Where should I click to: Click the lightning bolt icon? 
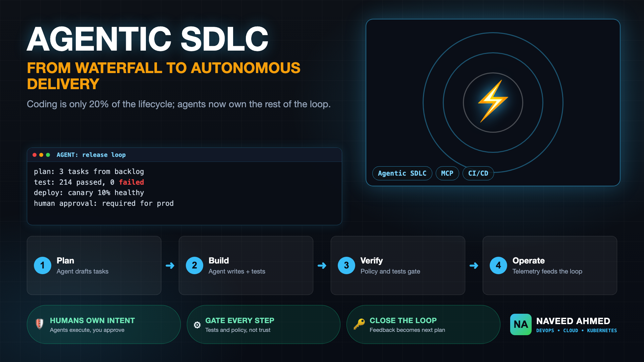tap(493, 102)
